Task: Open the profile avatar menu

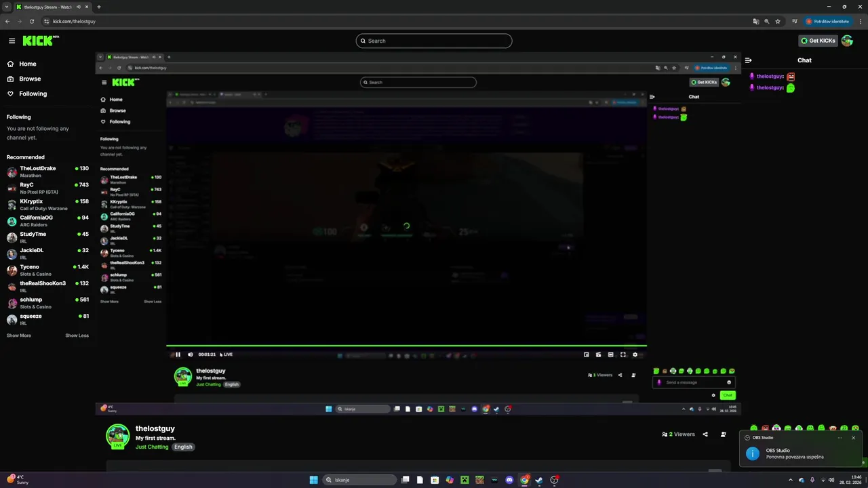Action: (x=847, y=41)
